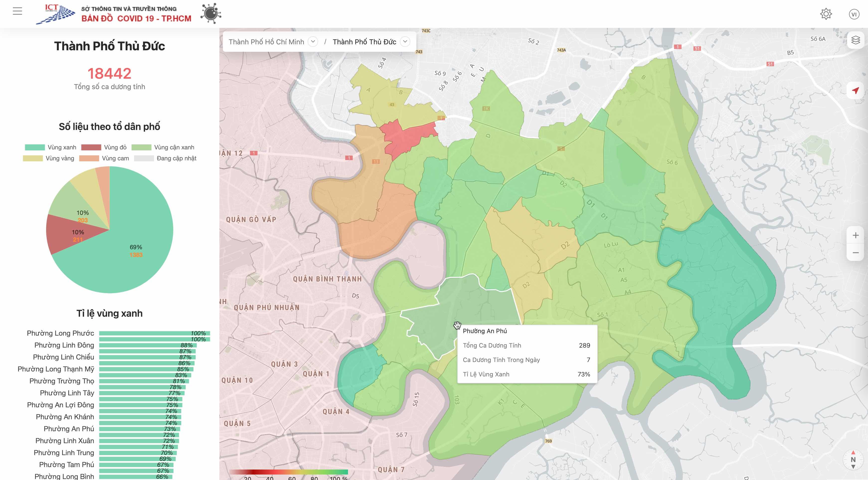The width and height of the screenshot is (868, 480).
Task: Zoom out on the map
Action: click(x=856, y=253)
